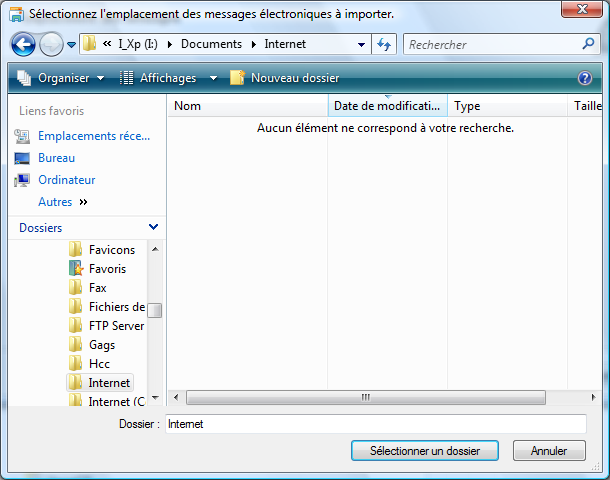Expand the arrow after I_Xp (I:)

point(170,44)
